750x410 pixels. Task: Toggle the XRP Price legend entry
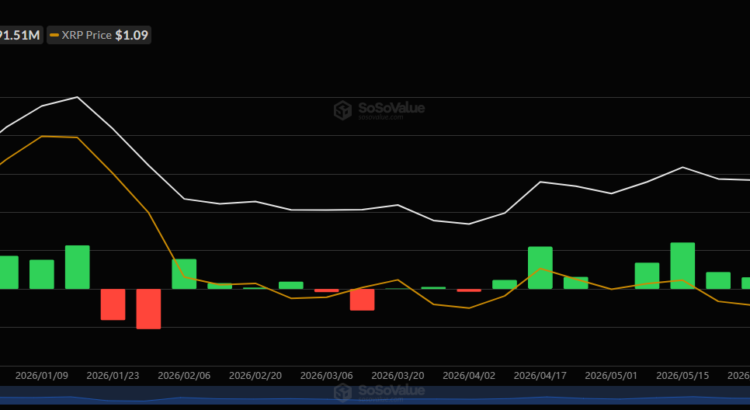pyautogui.click(x=99, y=35)
